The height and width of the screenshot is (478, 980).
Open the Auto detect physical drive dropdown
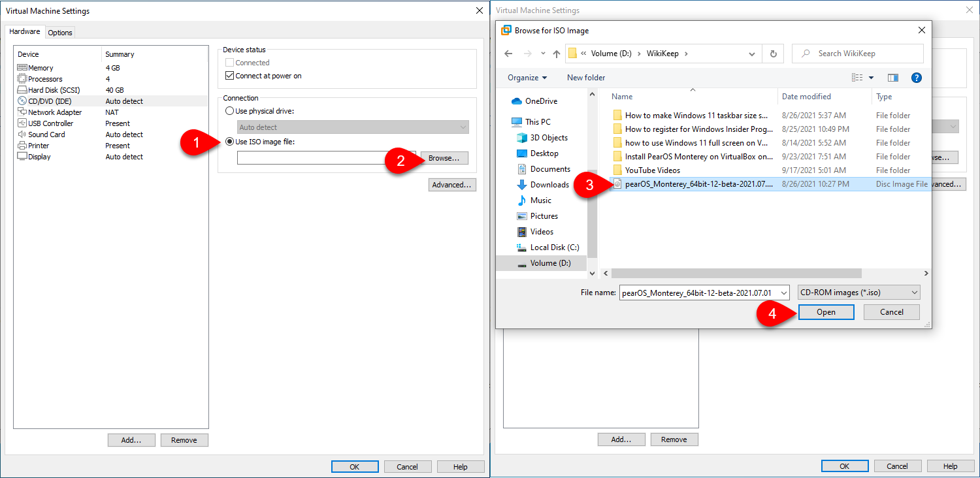(x=353, y=127)
